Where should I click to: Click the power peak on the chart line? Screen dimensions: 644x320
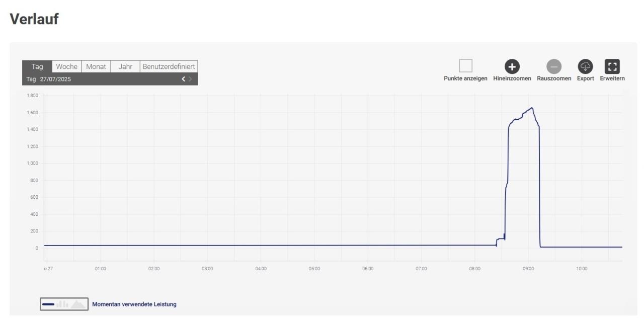click(x=531, y=108)
